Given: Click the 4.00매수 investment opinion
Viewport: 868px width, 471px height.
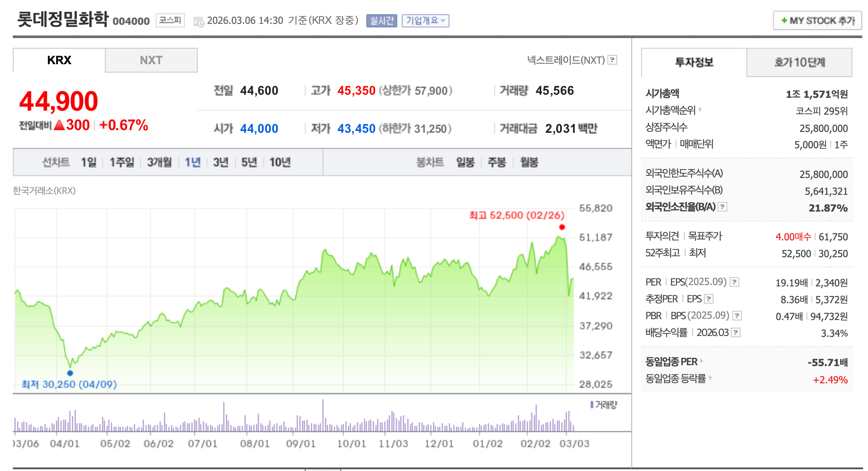Looking at the screenshot, I should click(793, 237).
